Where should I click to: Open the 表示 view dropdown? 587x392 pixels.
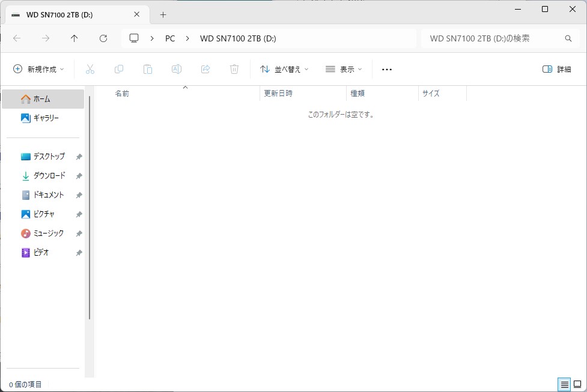[x=344, y=69]
